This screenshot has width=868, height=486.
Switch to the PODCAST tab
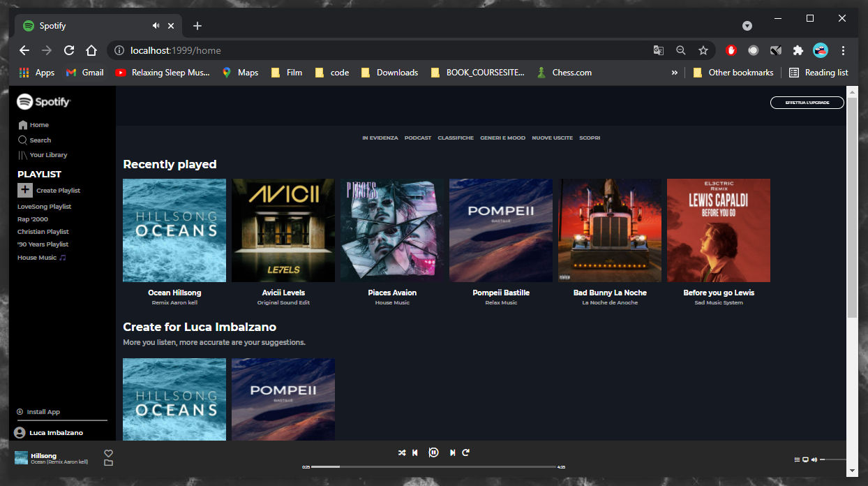(417, 138)
